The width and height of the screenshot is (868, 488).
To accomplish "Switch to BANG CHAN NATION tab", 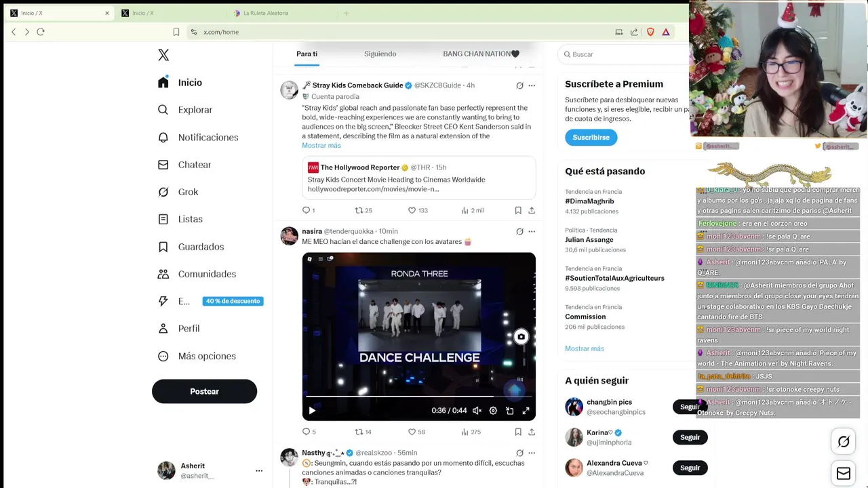I will point(481,54).
